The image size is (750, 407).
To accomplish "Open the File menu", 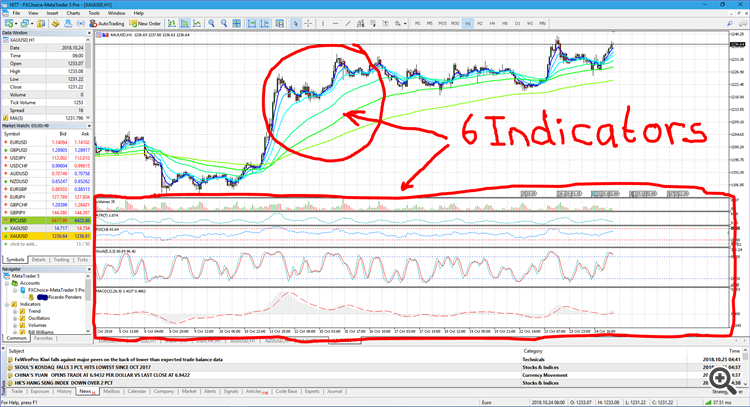I will 16,13.
